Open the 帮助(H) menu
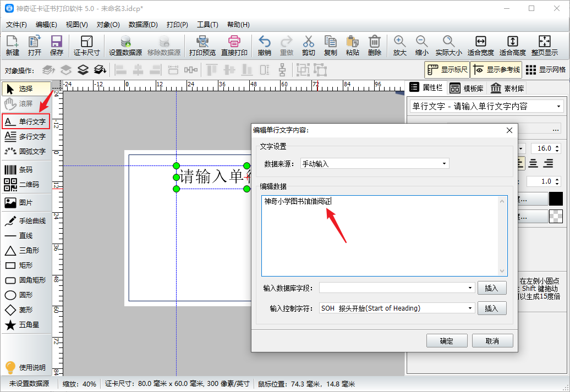570x392 pixels. [x=238, y=24]
